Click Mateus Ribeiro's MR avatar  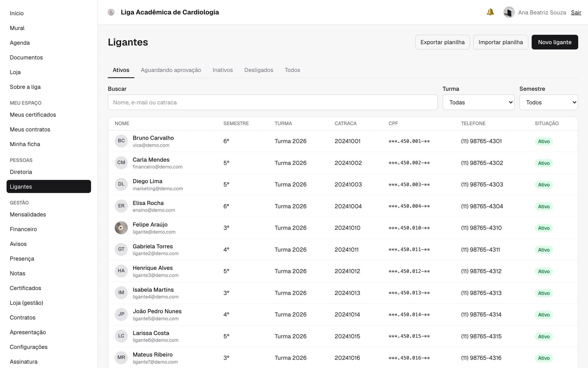click(121, 358)
